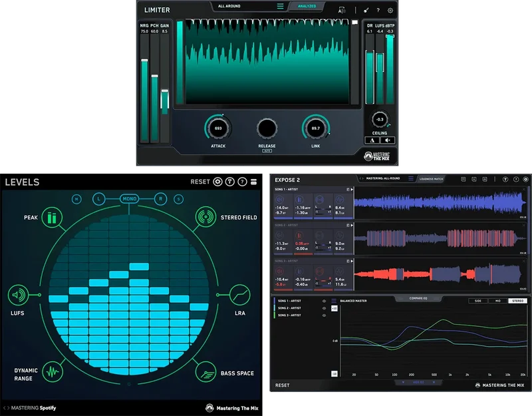
Task: Open Levels DYNAMIC RANGE section
Action: point(53,372)
